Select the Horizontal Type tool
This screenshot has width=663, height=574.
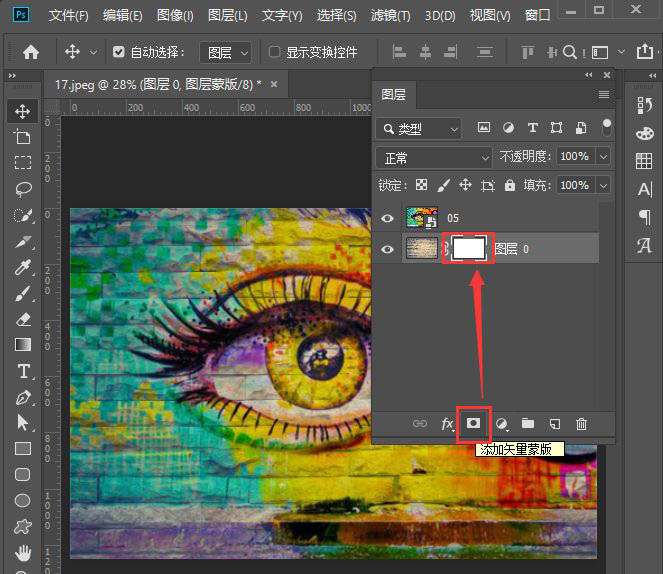(x=23, y=371)
